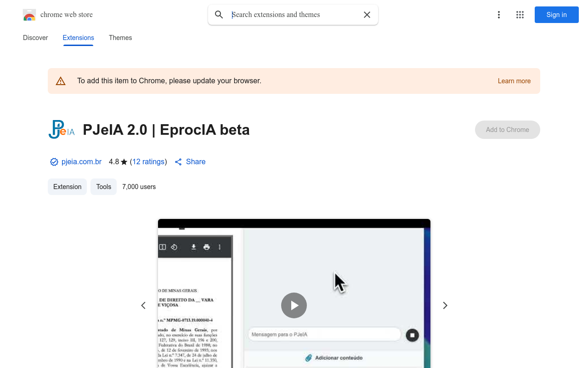This screenshot has width=588, height=368.
Task: Open the Google apps grid
Action: pos(520,15)
